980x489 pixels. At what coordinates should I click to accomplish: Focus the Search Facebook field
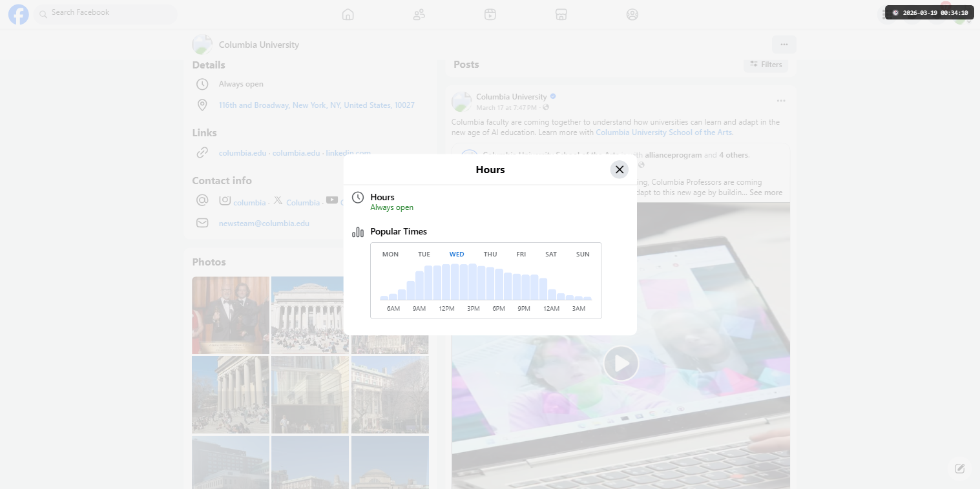pos(106,13)
